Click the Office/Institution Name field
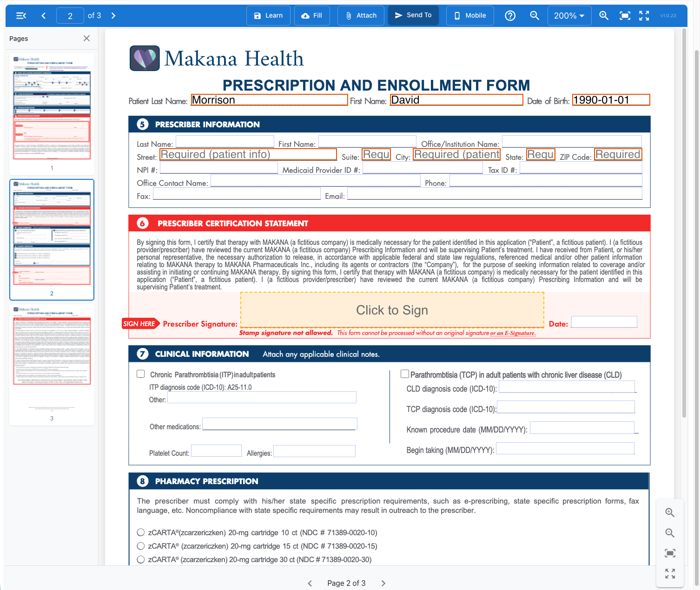The height and width of the screenshot is (590, 700). pyautogui.click(x=572, y=142)
